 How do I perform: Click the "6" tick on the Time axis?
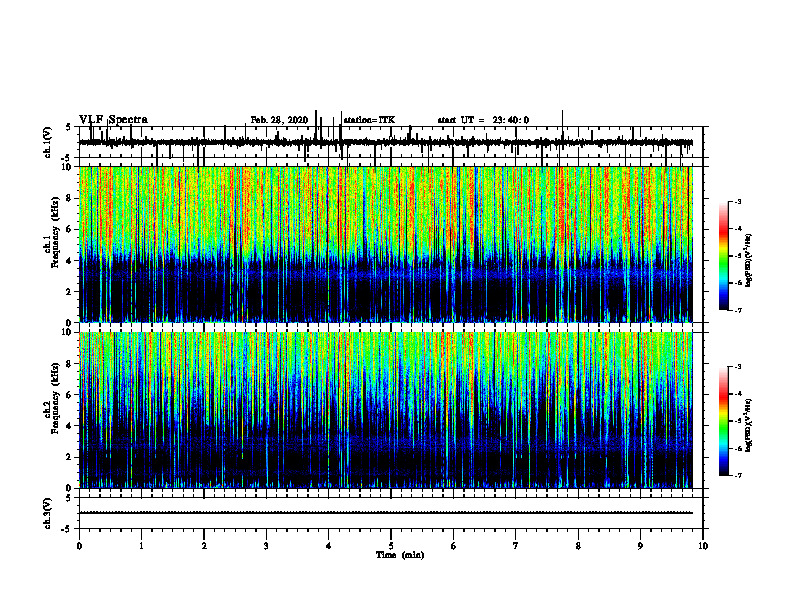pyautogui.click(x=454, y=546)
